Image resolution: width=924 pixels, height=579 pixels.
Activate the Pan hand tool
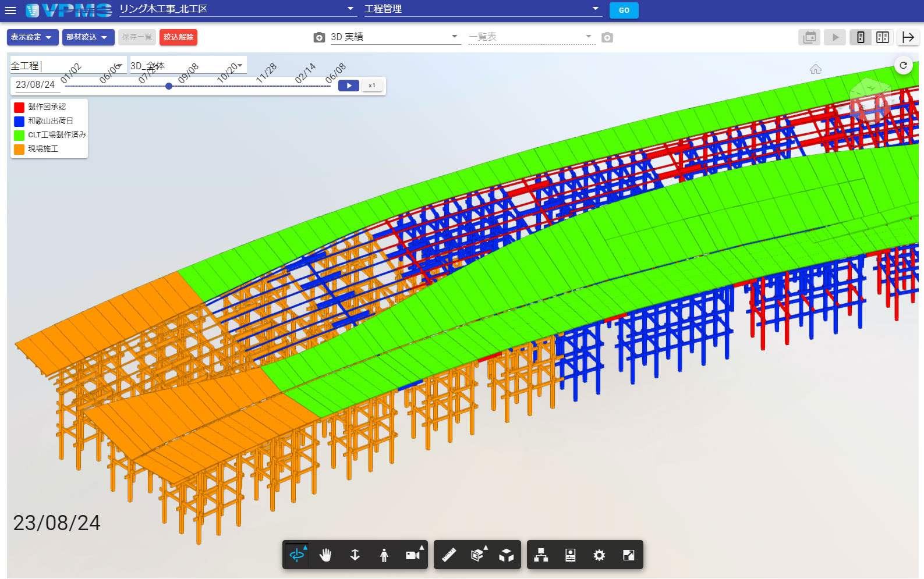pyautogui.click(x=325, y=555)
